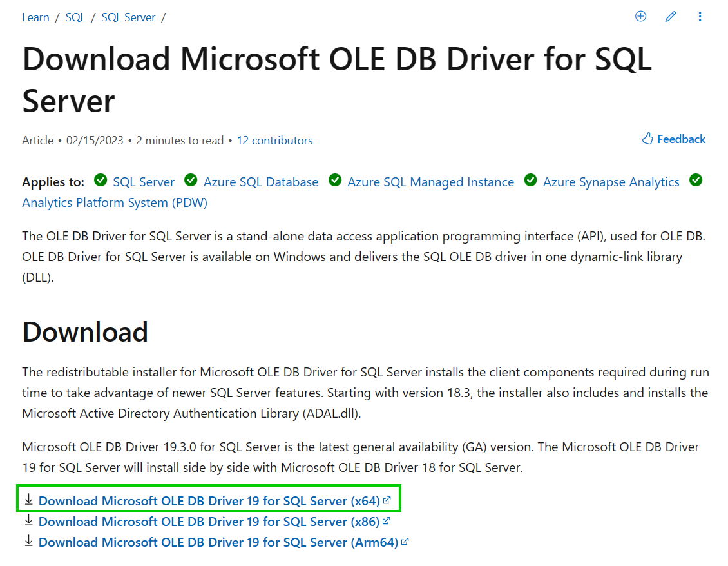
Task: Click the article date 02/15/2023 text
Action: point(95,141)
